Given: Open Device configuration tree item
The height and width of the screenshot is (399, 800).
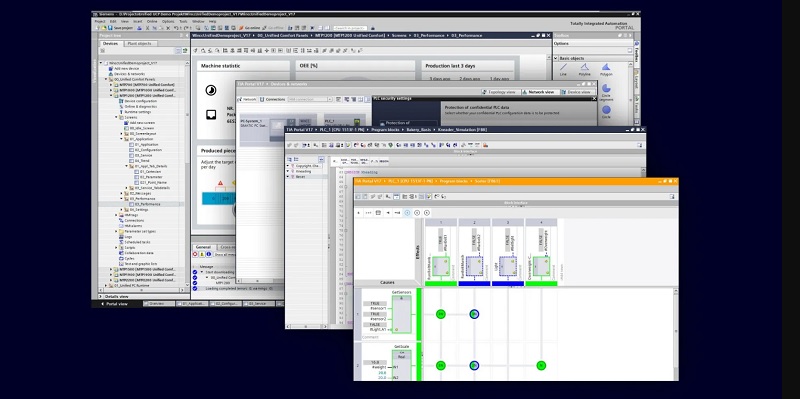Looking at the screenshot, I should (138, 101).
